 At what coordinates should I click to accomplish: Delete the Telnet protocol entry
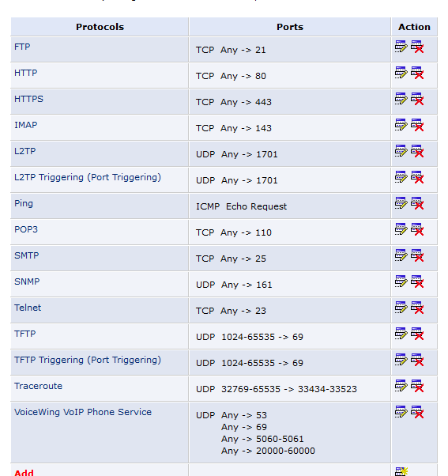click(x=417, y=308)
